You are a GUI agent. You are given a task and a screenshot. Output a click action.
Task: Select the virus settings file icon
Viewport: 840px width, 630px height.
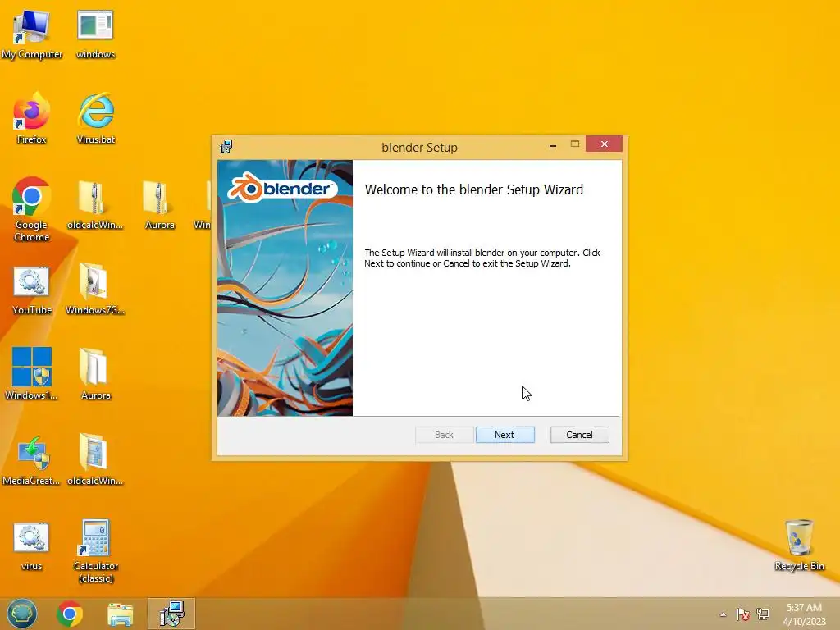pyautogui.click(x=31, y=546)
